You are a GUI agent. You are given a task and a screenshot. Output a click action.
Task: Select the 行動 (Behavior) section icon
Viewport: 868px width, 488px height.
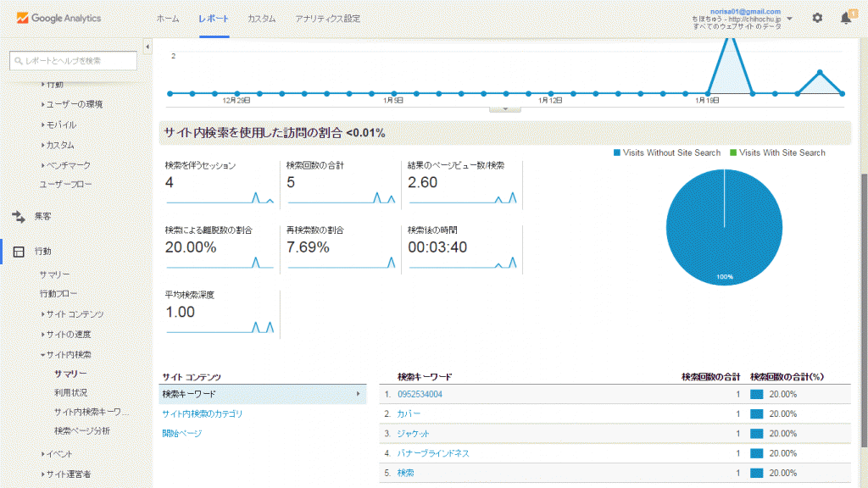(19, 251)
